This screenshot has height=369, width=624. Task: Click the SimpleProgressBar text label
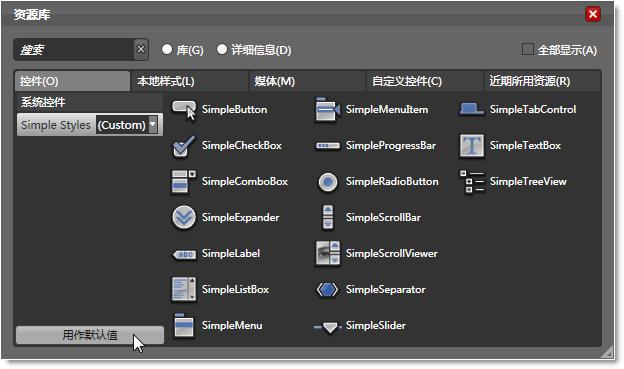[x=391, y=146]
